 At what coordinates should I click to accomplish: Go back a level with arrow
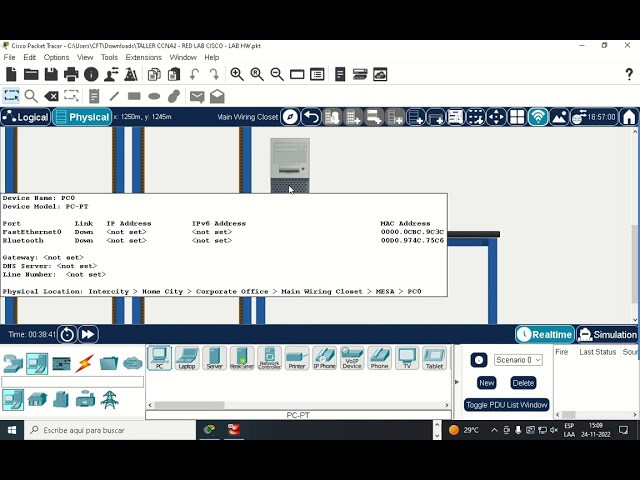click(x=311, y=118)
